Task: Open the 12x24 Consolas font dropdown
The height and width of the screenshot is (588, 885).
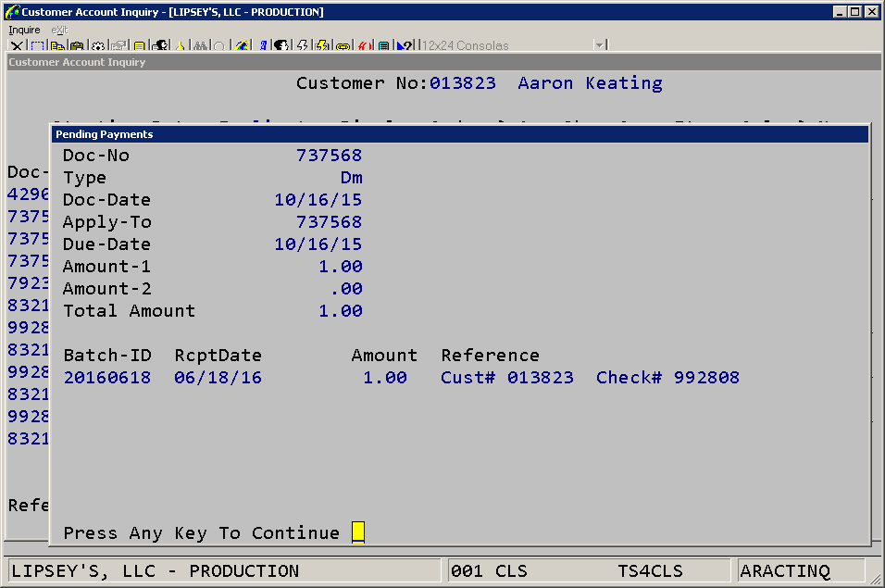Action: 513,45
